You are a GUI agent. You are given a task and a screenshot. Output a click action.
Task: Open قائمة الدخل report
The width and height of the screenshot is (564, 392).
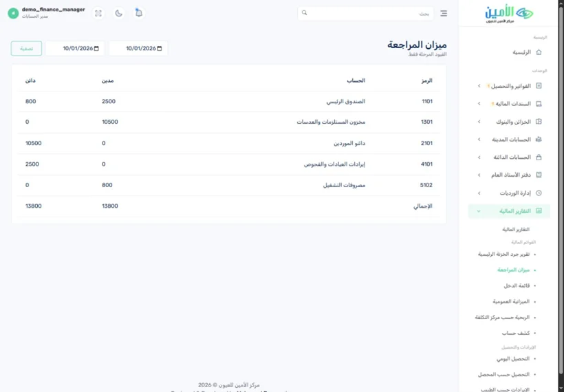[x=517, y=285]
